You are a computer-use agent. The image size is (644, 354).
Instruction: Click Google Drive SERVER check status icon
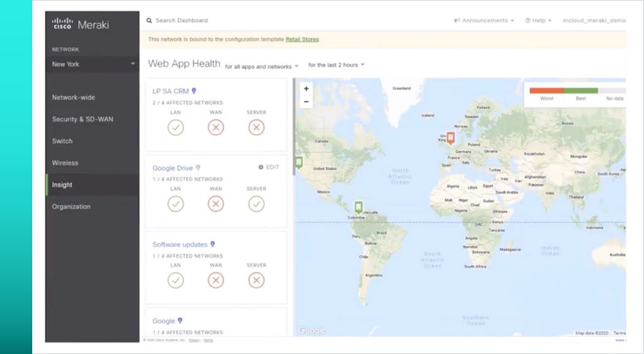tap(256, 203)
